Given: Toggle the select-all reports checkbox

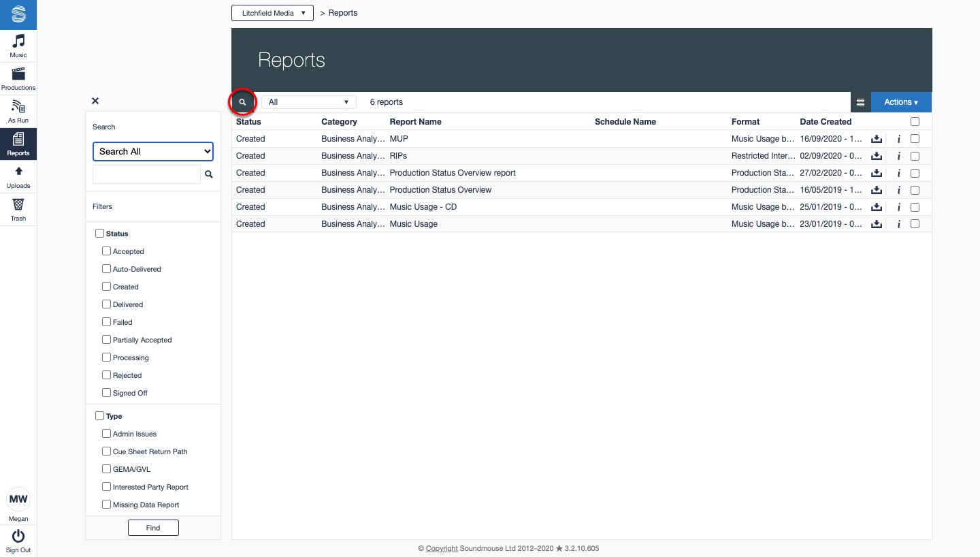Looking at the screenshot, I should point(915,122).
